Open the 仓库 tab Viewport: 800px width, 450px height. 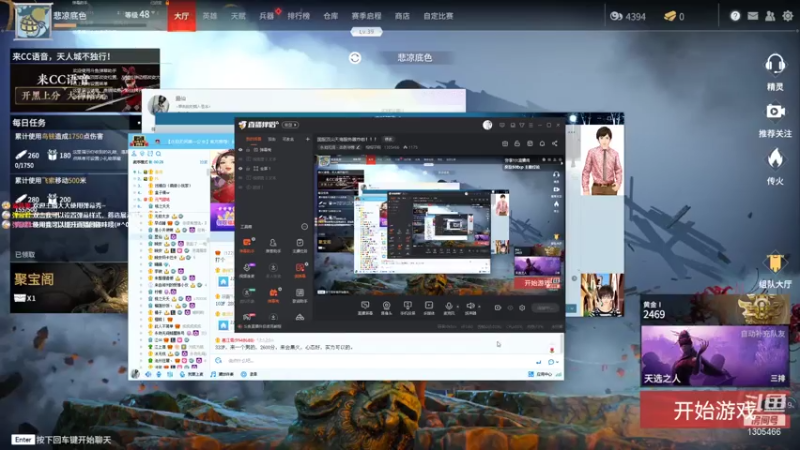[331, 16]
